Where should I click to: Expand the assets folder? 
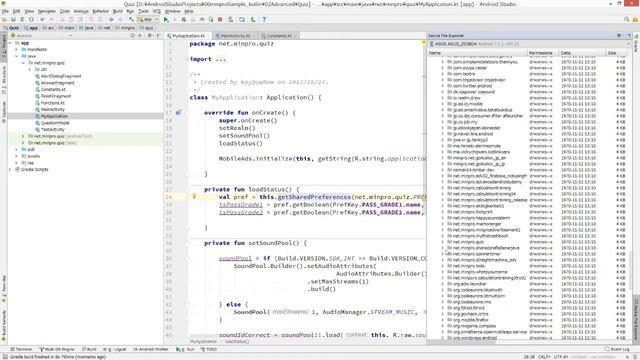pos(16,156)
